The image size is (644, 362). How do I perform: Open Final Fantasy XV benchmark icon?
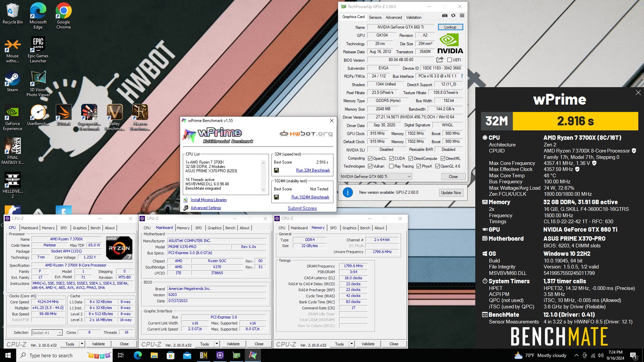(12, 151)
